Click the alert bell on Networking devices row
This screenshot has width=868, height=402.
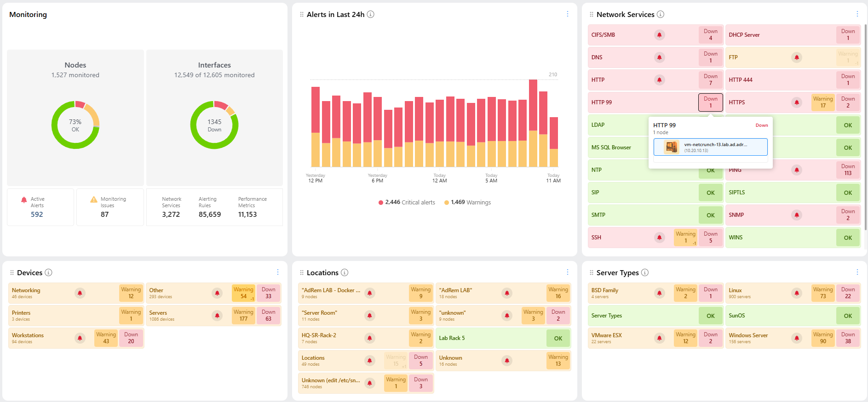point(80,293)
